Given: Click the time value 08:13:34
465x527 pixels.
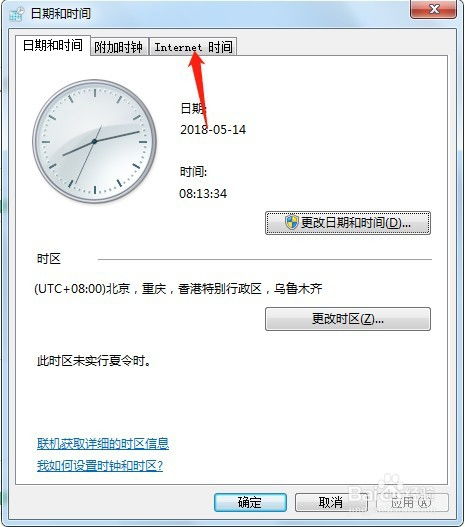Looking at the screenshot, I should click(x=203, y=194).
